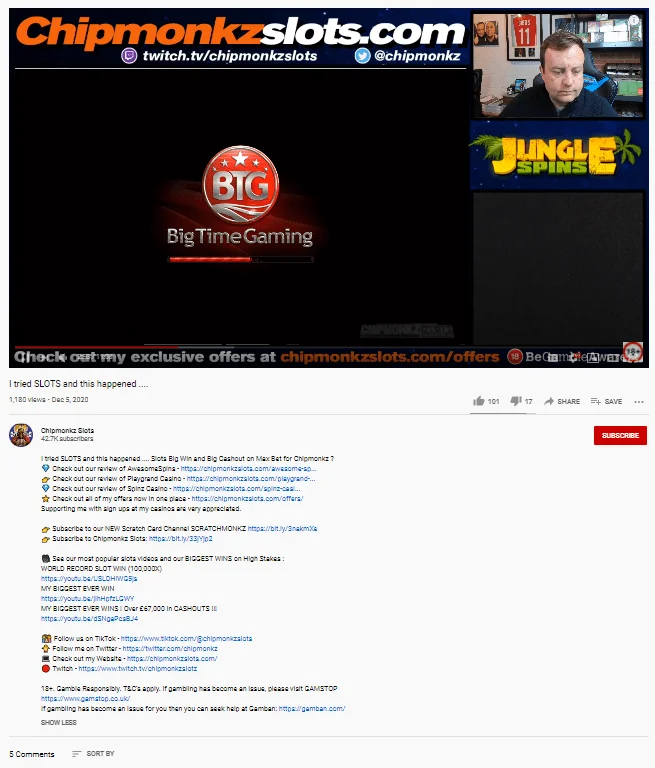
Task: Toggle subtitles in the video player
Action: (x=553, y=358)
